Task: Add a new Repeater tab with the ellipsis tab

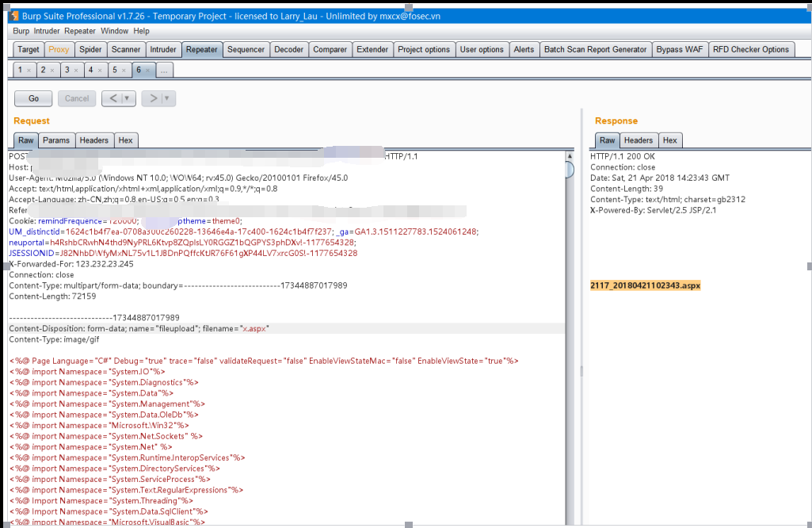Action: pyautogui.click(x=164, y=71)
